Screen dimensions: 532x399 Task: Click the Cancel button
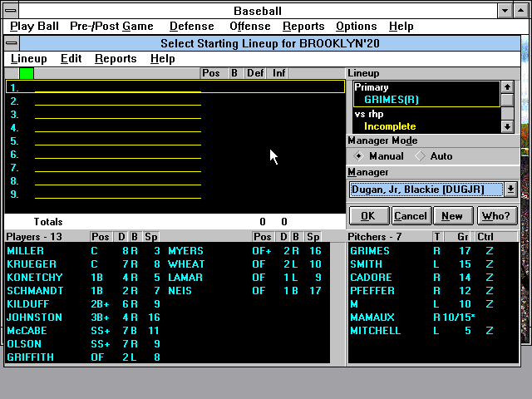(x=410, y=216)
